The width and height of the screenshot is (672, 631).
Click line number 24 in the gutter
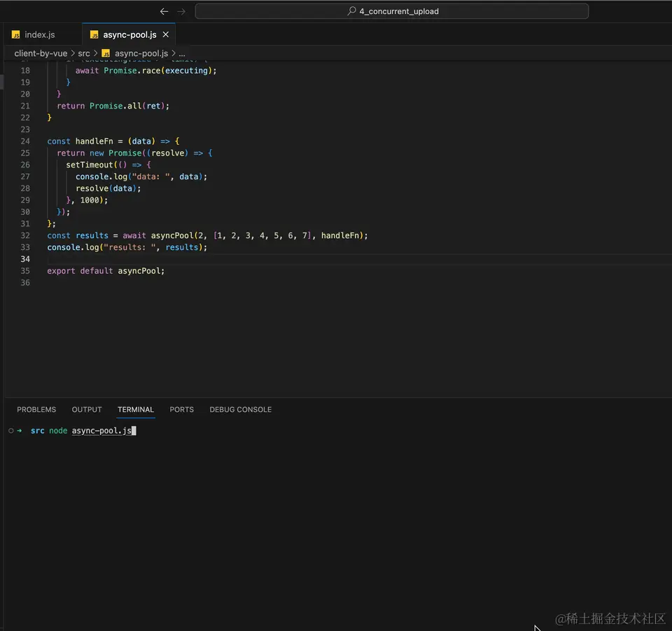pos(25,141)
